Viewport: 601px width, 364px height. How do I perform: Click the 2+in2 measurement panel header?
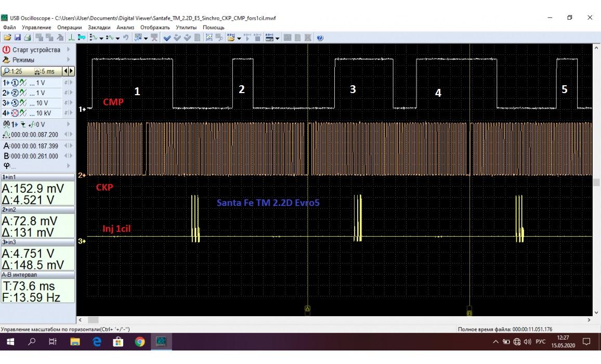tap(37, 210)
